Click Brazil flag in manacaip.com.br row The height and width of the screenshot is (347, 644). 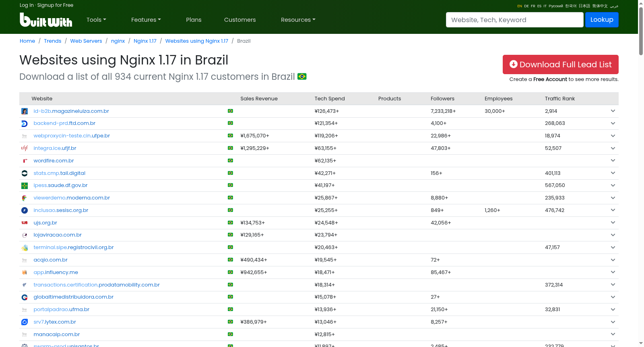pos(230,334)
